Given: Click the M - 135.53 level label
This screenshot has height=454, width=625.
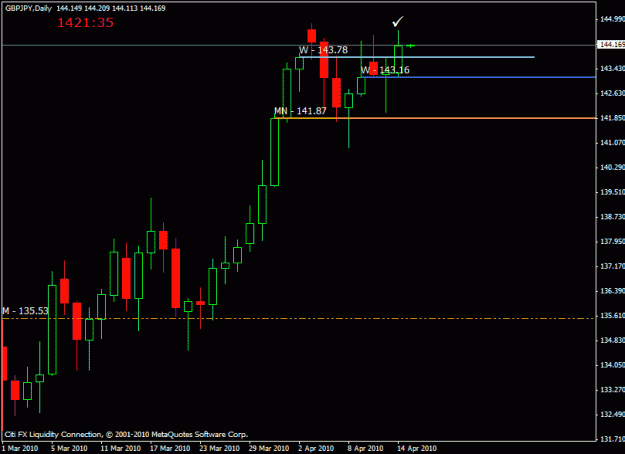Looking at the screenshot, I should [26, 311].
